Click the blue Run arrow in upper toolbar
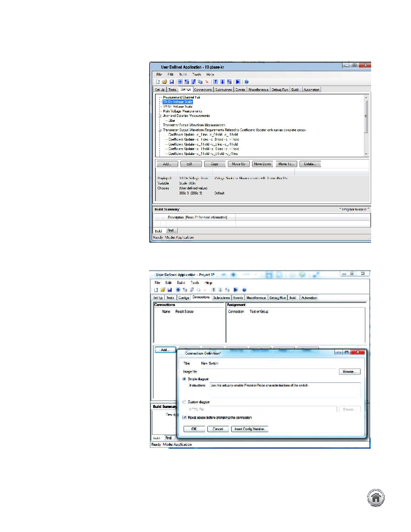Screen dimensions: 411x532 pos(238,82)
